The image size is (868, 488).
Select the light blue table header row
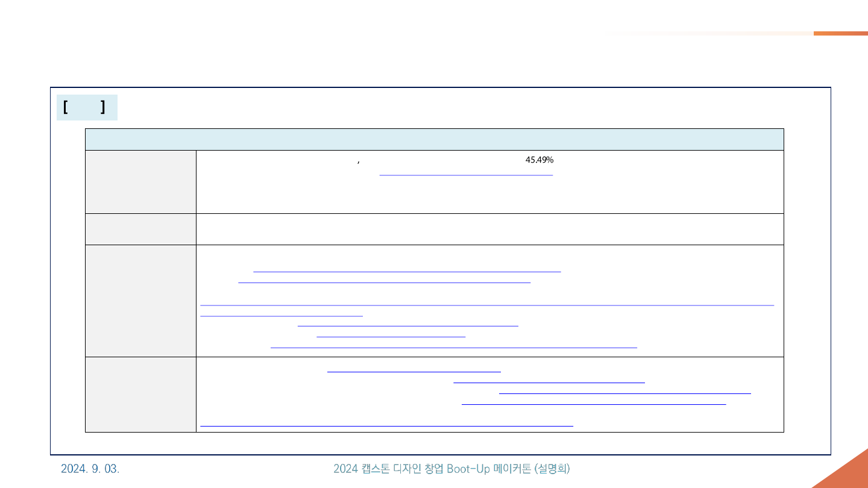(434, 139)
